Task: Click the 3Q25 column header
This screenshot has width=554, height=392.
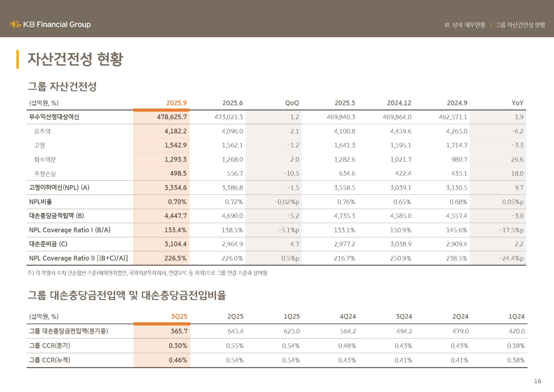Action: pos(179,316)
